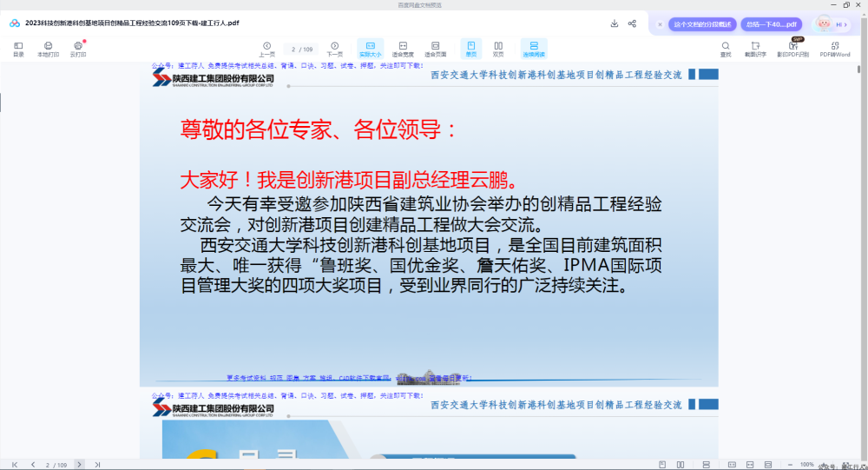Viewport: 868px width, 470px height.
Task: Click the 陕西建工集团股份有限公司 logo on page 2
Action: click(x=214, y=78)
